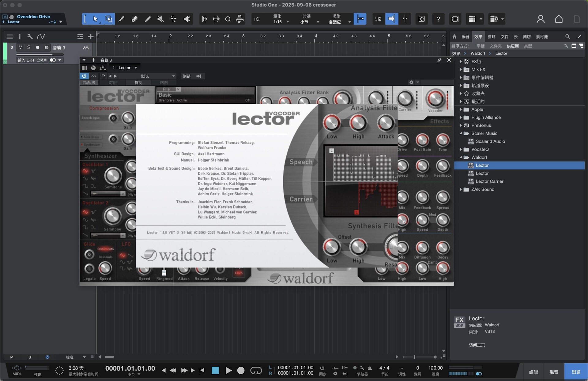Expand the ZAK Sound folder
This screenshot has height=381, width=588.
[x=461, y=189]
